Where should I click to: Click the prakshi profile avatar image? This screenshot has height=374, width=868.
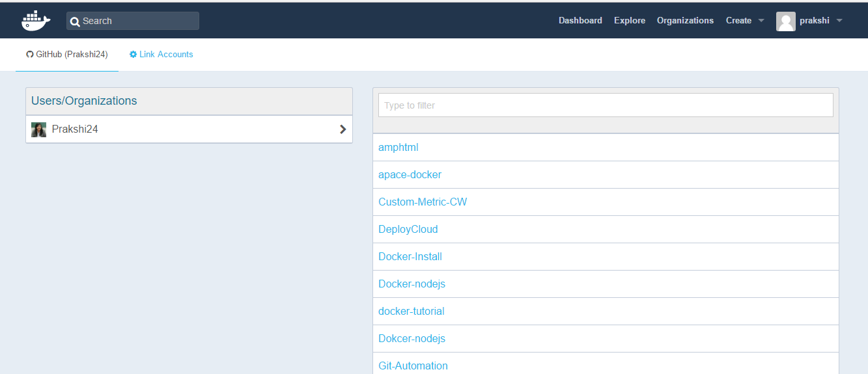tap(786, 21)
